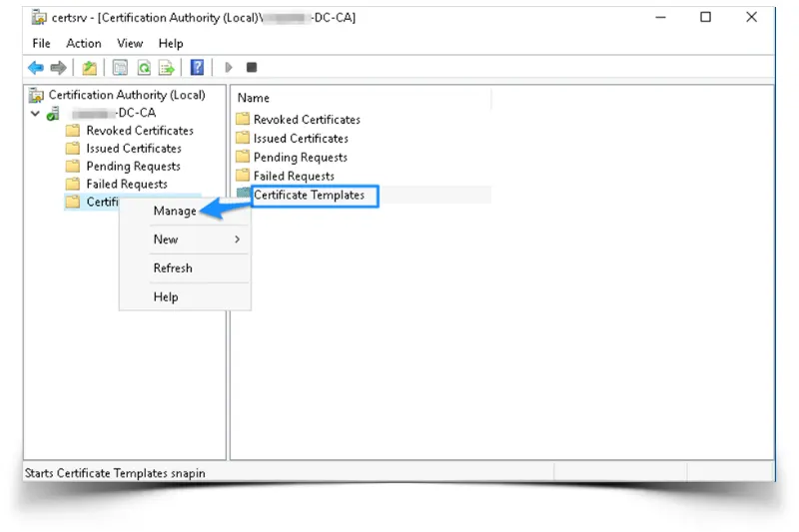The height and width of the screenshot is (532, 799).
Task: Select Revoked Certificates in the list pane
Action: (x=307, y=119)
